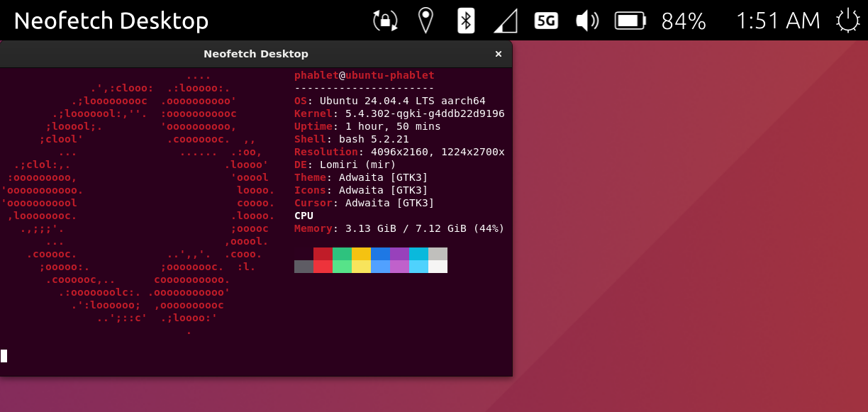Open the location indicator icon
Screen dimensions: 868x412
(425, 21)
